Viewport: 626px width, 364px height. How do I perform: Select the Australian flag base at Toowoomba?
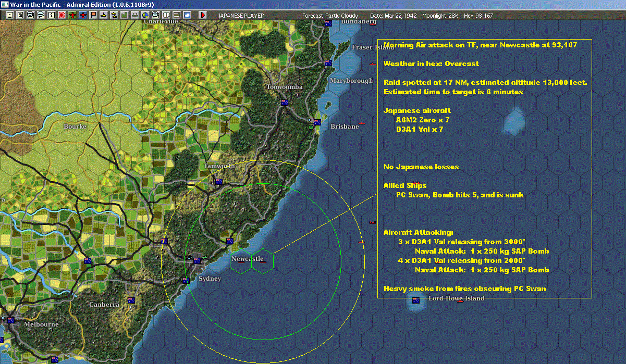(x=284, y=102)
